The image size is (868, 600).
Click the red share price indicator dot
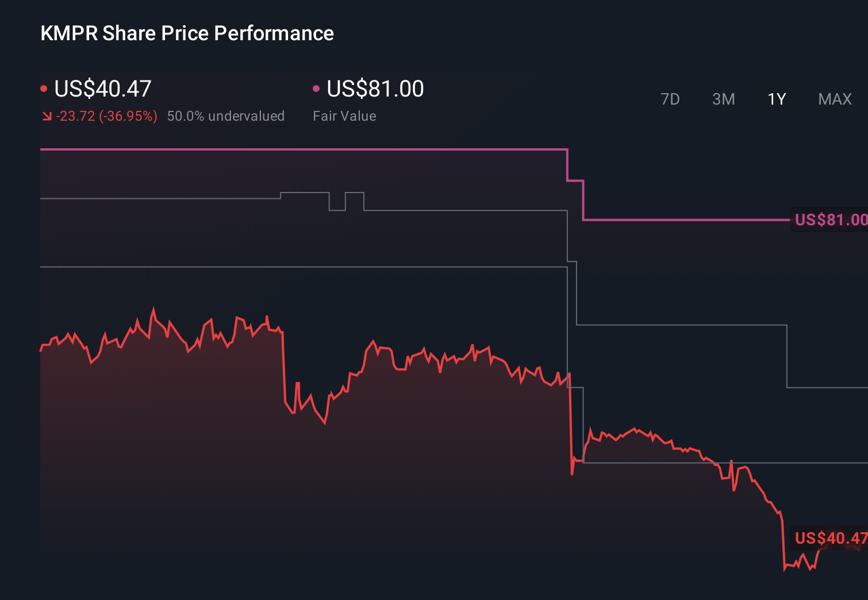(44, 88)
